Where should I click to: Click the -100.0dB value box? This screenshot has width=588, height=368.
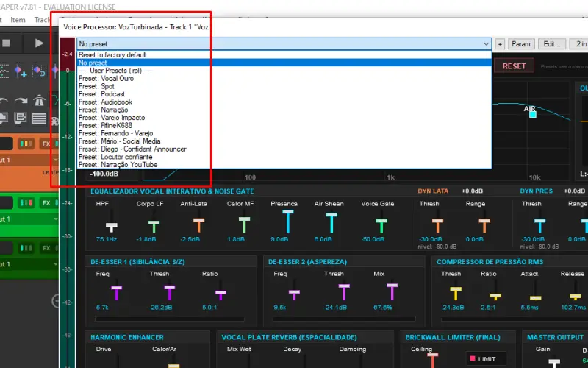click(x=104, y=174)
